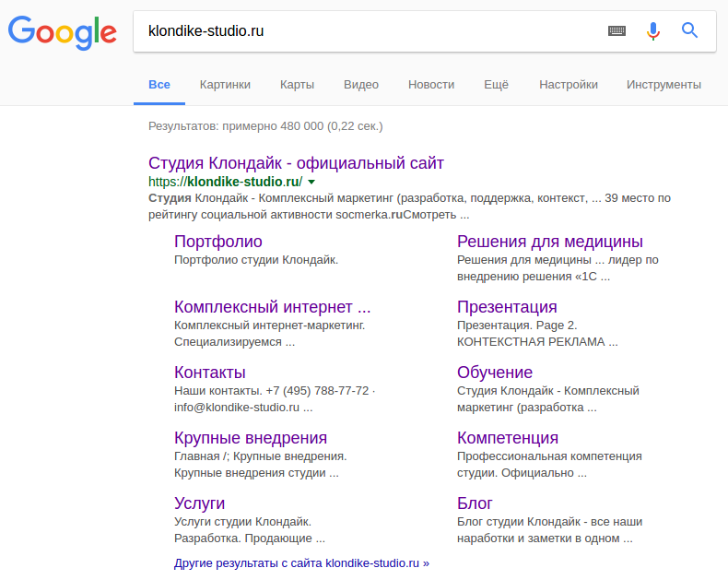The width and height of the screenshot is (728, 580).
Task: Click snippet text 'info@klondike-studio.ru'
Action: (x=237, y=408)
